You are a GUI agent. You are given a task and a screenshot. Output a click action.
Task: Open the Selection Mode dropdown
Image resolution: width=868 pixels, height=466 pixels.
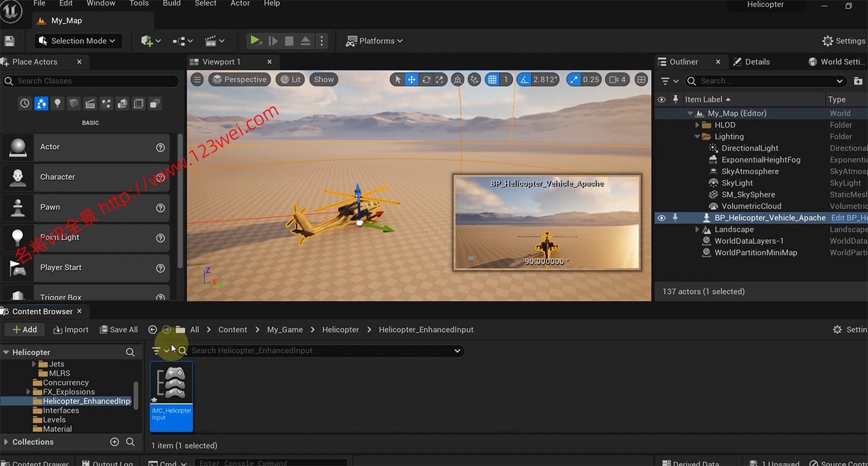(x=78, y=41)
